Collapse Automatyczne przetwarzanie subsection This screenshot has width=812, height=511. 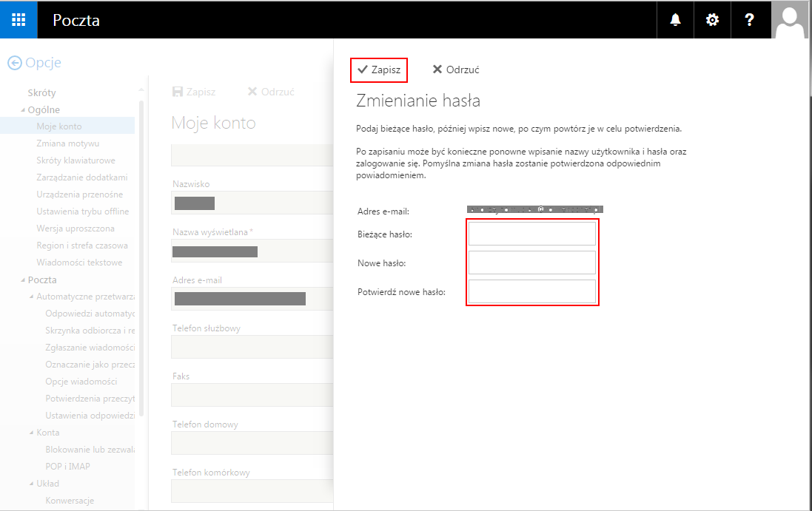point(32,297)
